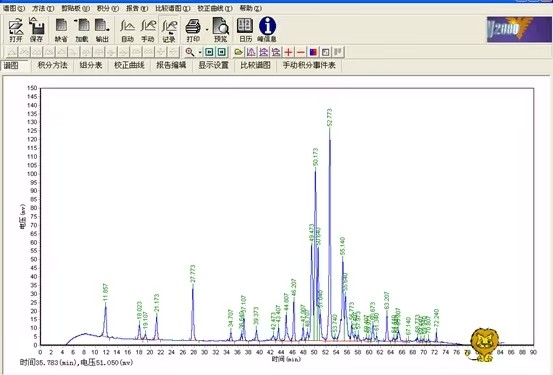Open the 方法 menu
Image resolution: width=553 pixels, height=375 pixels.
tap(43, 8)
